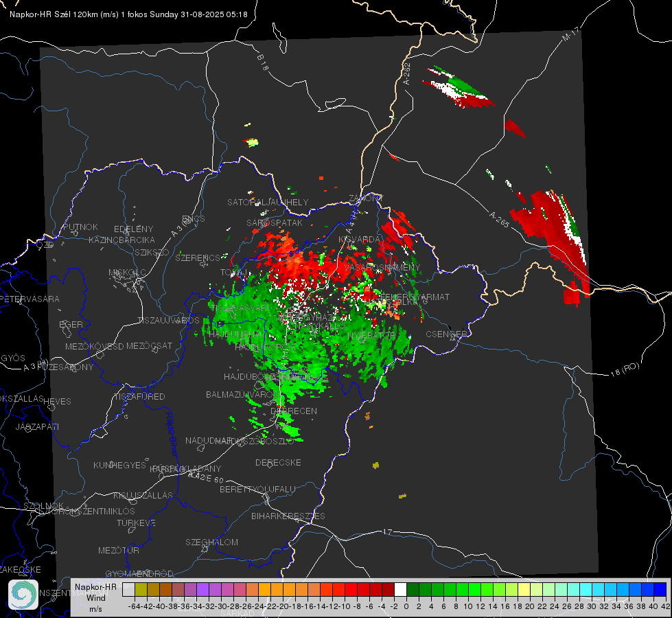Image resolution: width=672 pixels, height=618 pixels.
Task: Click the TISZAUJVAROS label
Action: coord(168,321)
